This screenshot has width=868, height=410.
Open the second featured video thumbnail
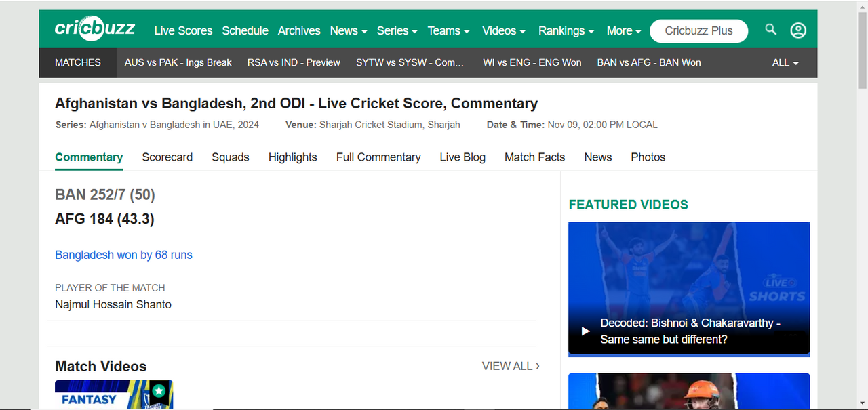tap(689, 392)
